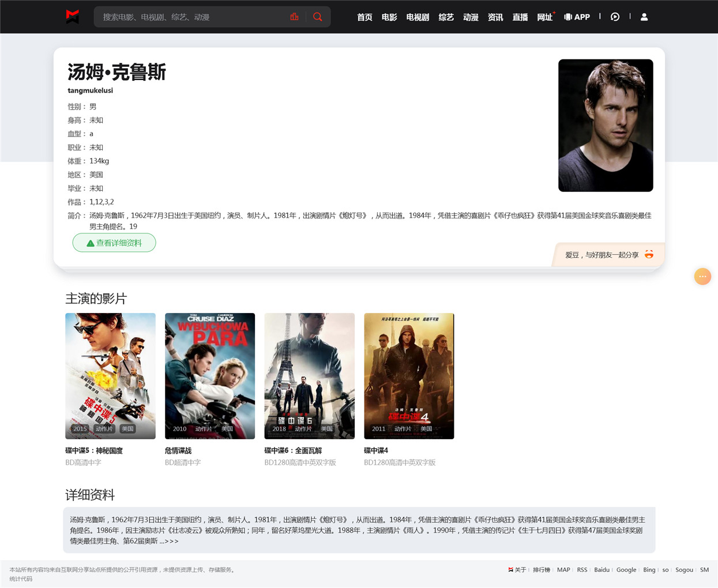
Task: Click the 统计代码 footer text
Action: (21, 579)
